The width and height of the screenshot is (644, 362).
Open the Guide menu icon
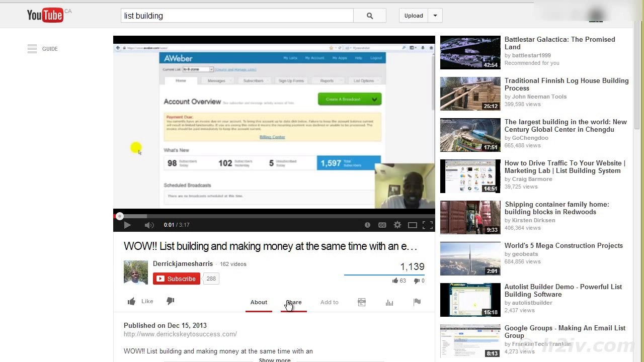(x=32, y=49)
